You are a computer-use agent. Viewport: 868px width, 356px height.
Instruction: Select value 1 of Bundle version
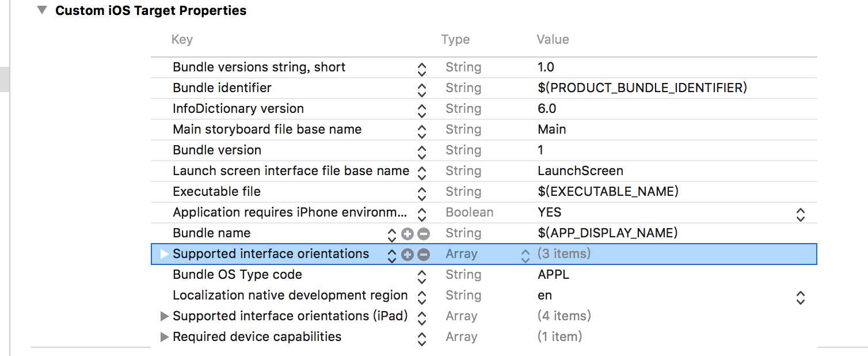pyautogui.click(x=540, y=150)
